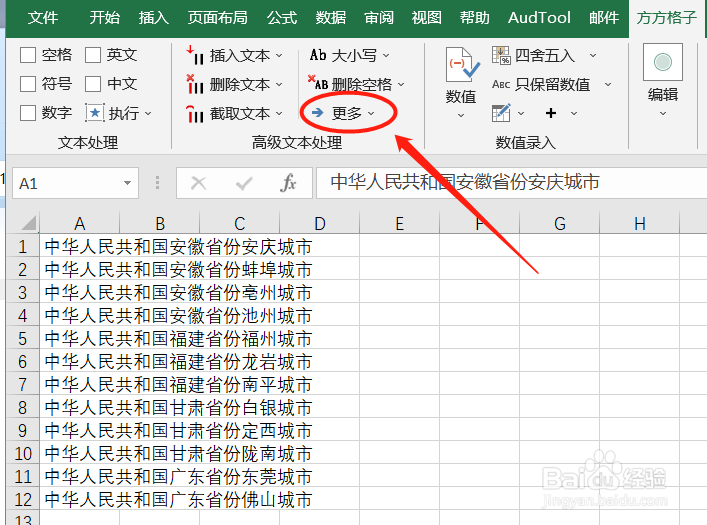Click the 数值 document checkmark icon

click(462, 64)
